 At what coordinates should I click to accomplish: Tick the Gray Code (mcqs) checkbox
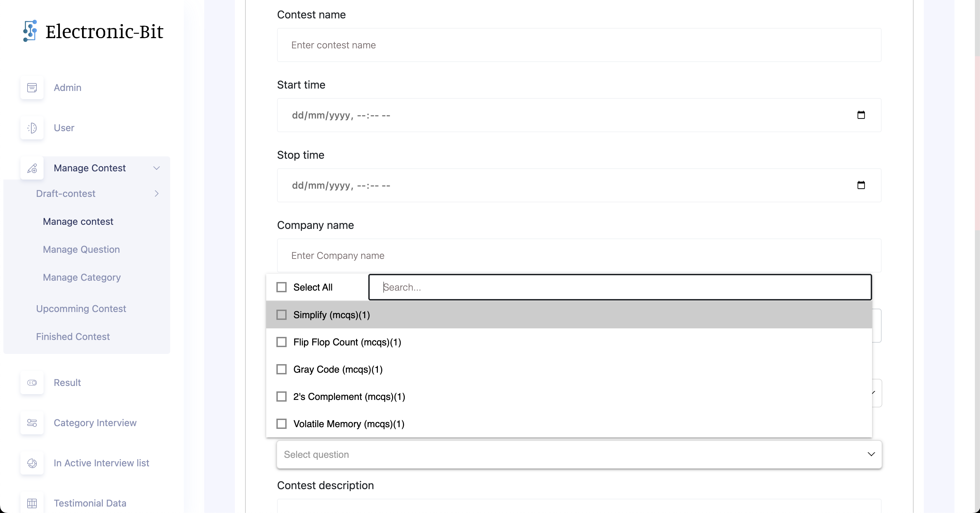pyautogui.click(x=282, y=369)
